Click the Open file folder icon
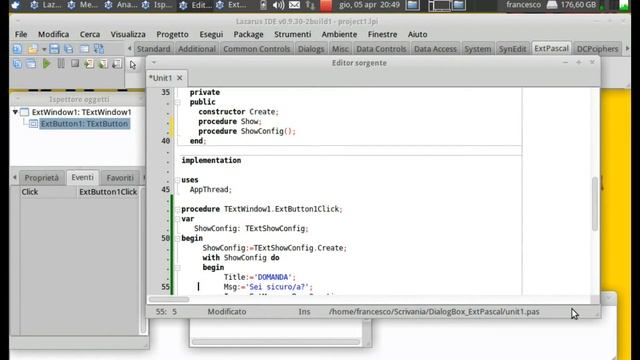Screen dimensions: 640x360 [x=33, y=49]
